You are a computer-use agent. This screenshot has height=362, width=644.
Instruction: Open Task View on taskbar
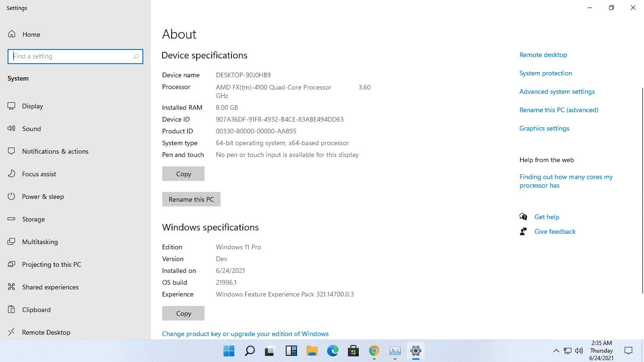[271, 351]
